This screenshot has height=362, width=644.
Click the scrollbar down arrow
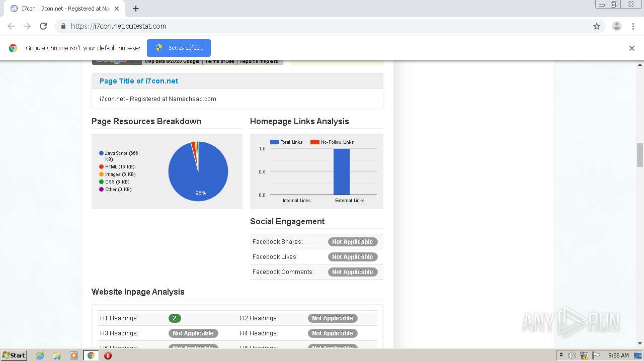[x=640, y=343]
